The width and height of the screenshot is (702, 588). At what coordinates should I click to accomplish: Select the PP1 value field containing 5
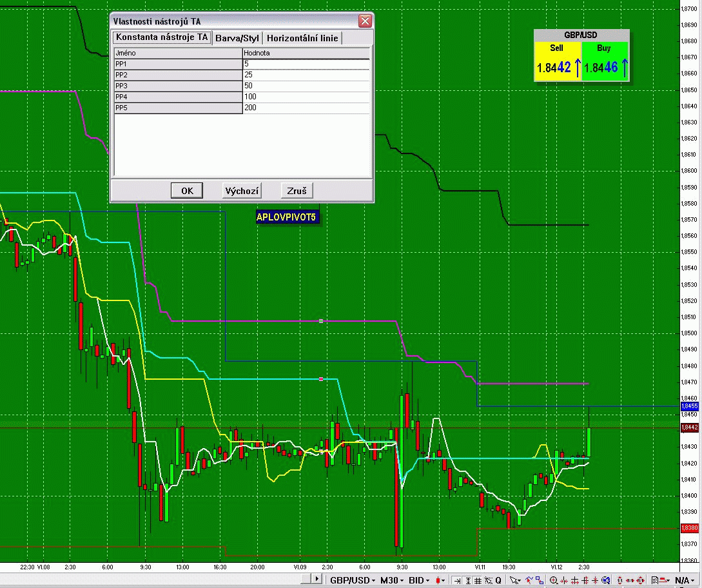(306, 64)
